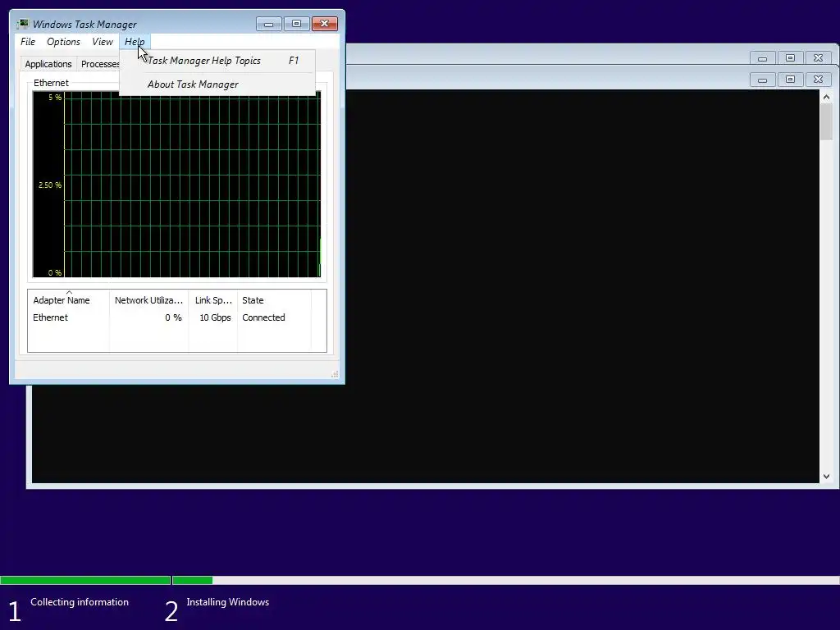
Task: Click the Task Manager resize grip corner
Action: tap(335, 374)
